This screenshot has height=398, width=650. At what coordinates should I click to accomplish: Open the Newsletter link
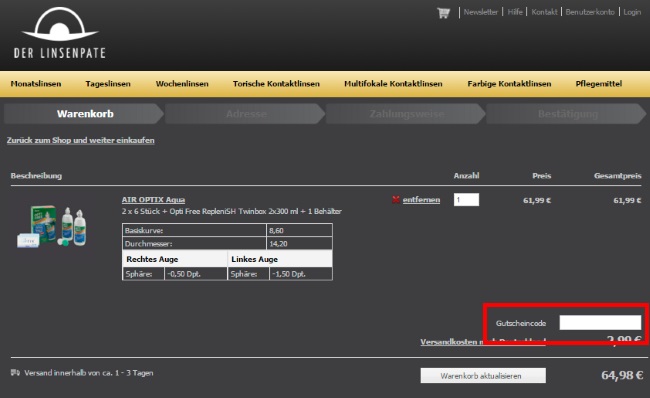coord(480,12)
